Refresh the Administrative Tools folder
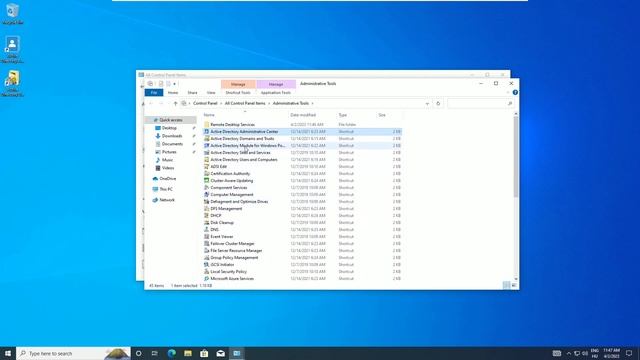The width and height of the screenshot is (640, 360). pyautogui.click(x=438, y=104)
